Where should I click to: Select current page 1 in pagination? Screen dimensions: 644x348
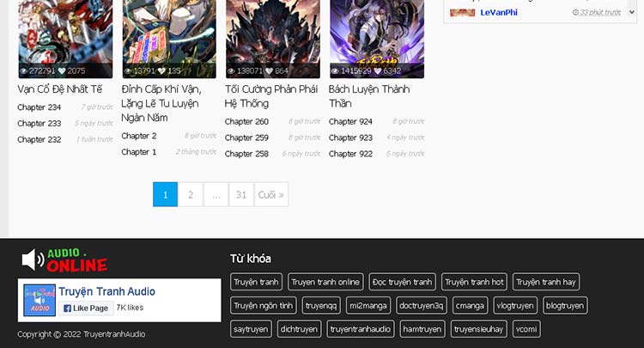tap(165, 195)
